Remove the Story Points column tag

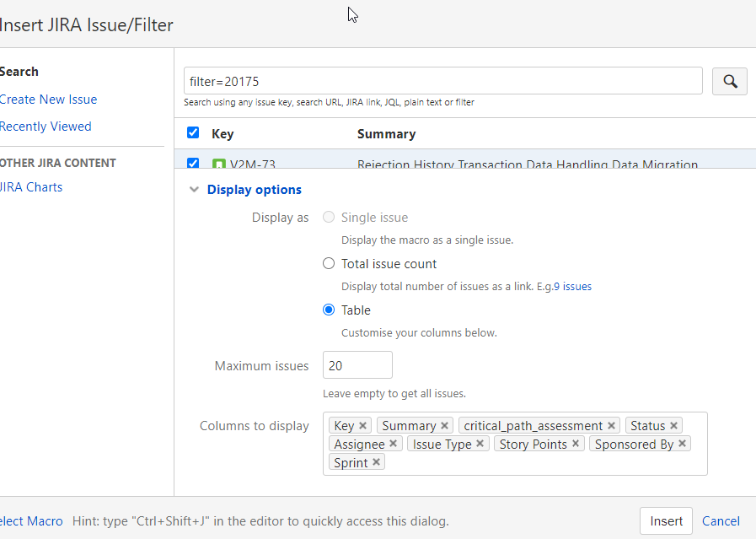(x=575, y=444)
